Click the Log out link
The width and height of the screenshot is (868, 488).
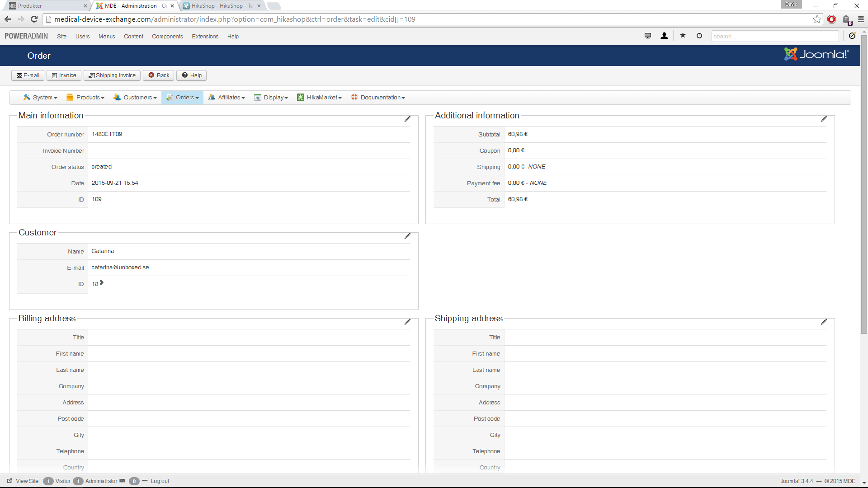(160, 481)
